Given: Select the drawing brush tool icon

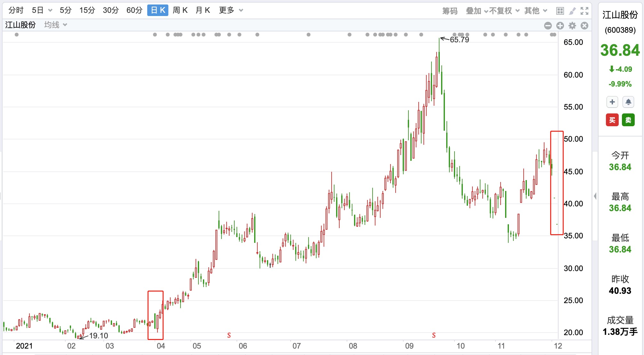Looking at the screenshot, I should (572, 11).
